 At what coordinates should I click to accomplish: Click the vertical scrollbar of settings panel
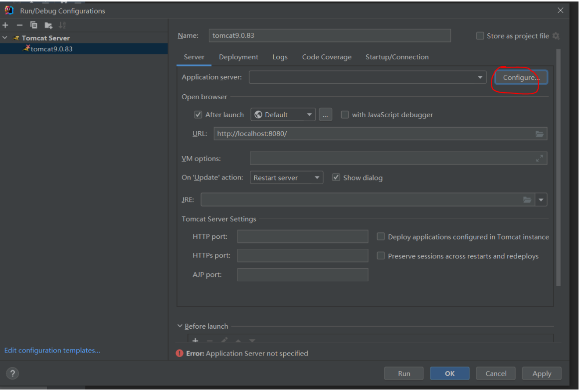(x=559, y=168)
